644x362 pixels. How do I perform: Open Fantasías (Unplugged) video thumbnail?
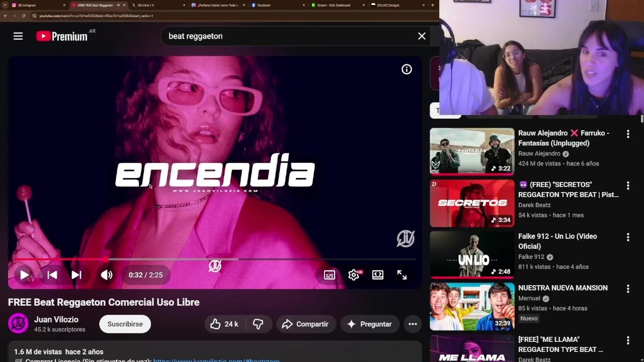click(x=472, y=151)
